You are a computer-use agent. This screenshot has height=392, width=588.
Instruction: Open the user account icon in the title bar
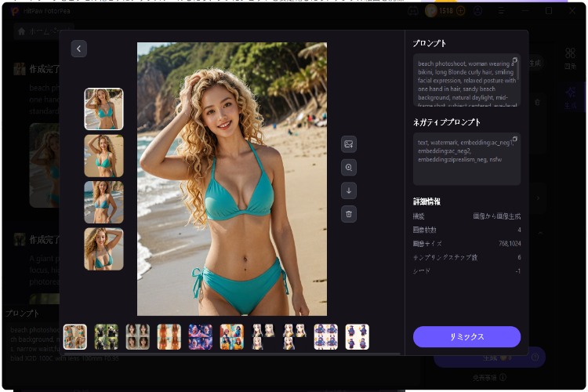tap(477, 11)
